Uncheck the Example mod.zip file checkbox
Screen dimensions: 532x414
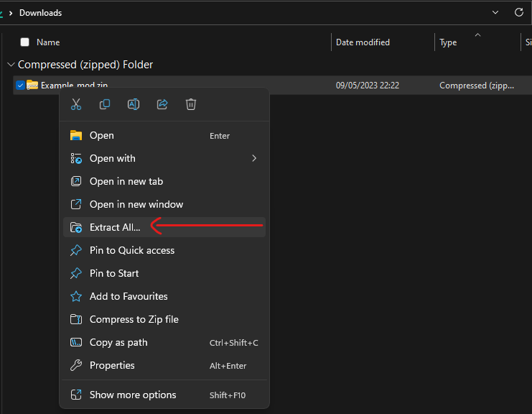coord(20,86)
